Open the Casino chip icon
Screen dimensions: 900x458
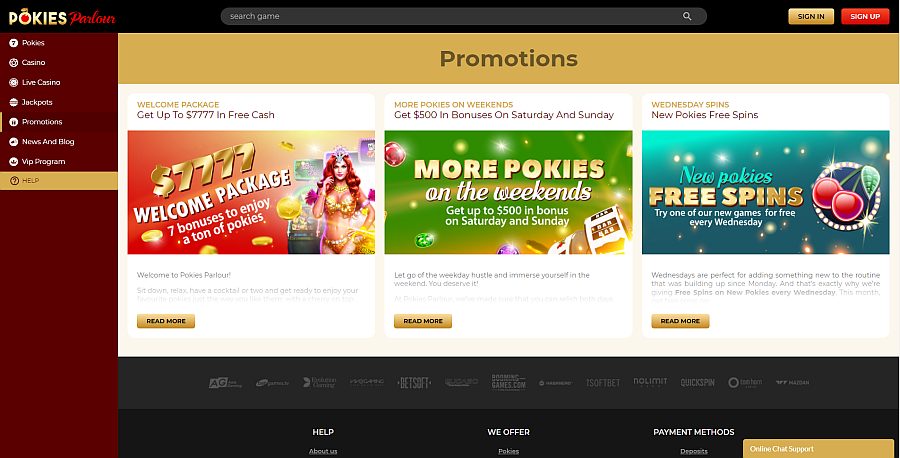[14, 63]
